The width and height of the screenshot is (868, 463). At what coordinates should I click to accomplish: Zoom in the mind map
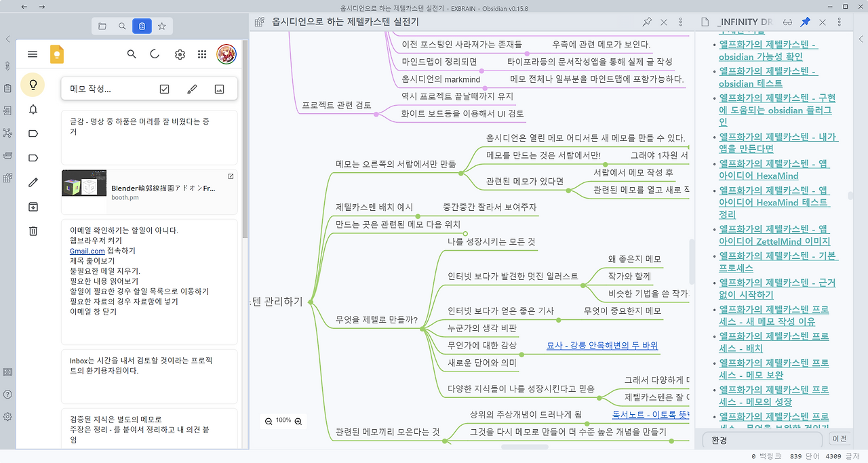(298, 421)
